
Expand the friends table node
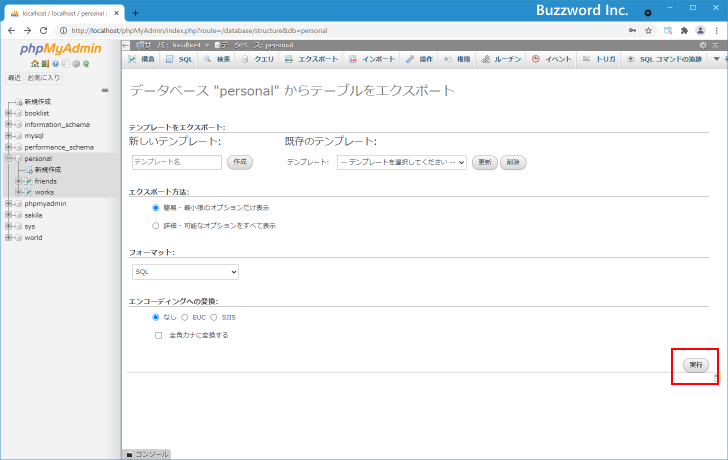[19, 181]
